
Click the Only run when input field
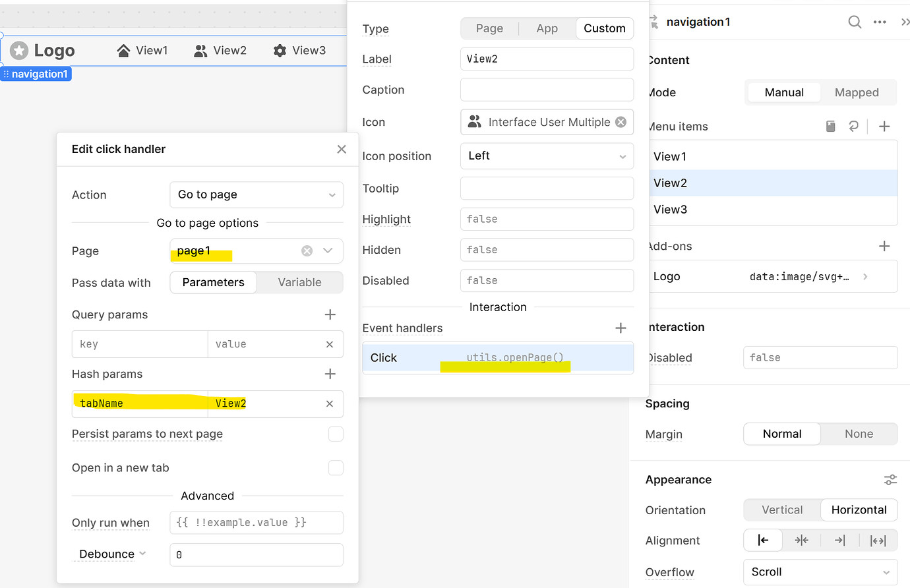click(x=257, y=522)
